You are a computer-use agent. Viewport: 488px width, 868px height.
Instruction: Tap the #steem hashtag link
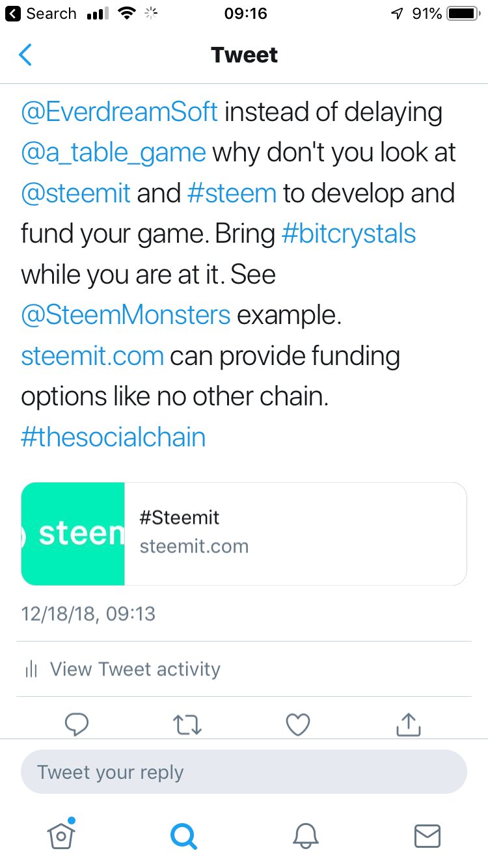pyautogui.click(x=232, y=193)
